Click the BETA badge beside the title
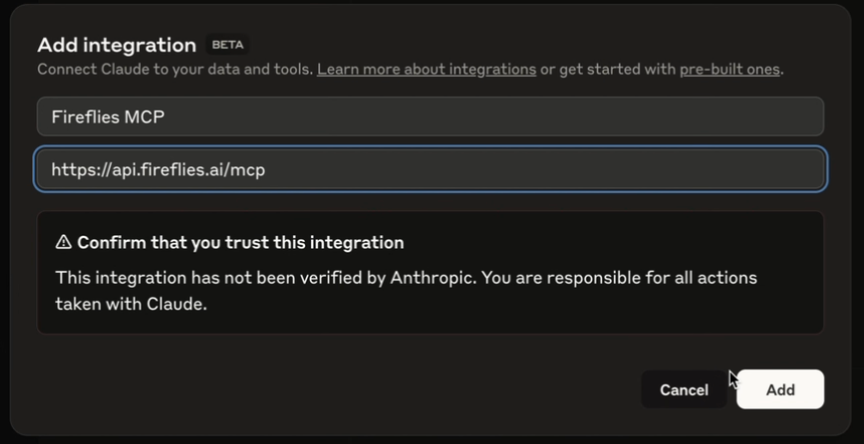Image resolution: width=864 pixels, height=444 pixels. pyautogui.click(x=228, y=45)
